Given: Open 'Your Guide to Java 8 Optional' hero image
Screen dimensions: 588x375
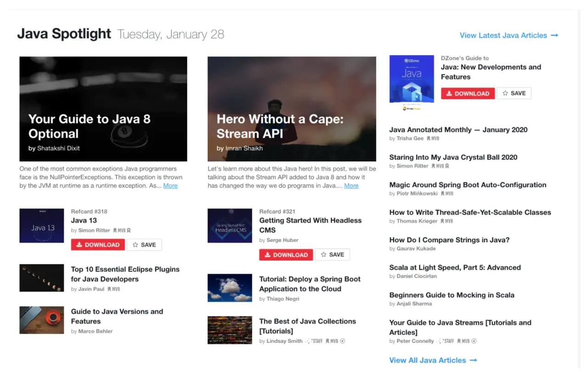Looking at the screenshot, I should (x=103, y=109).
